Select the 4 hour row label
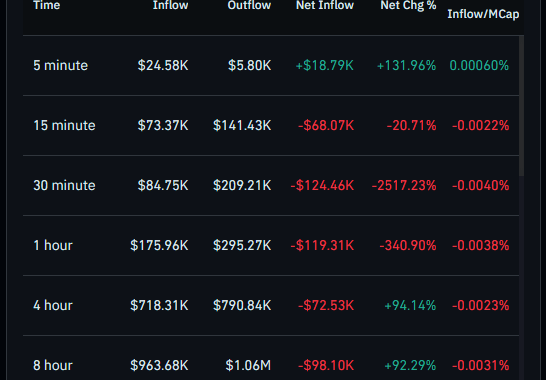546x380 pixels. 53,305
